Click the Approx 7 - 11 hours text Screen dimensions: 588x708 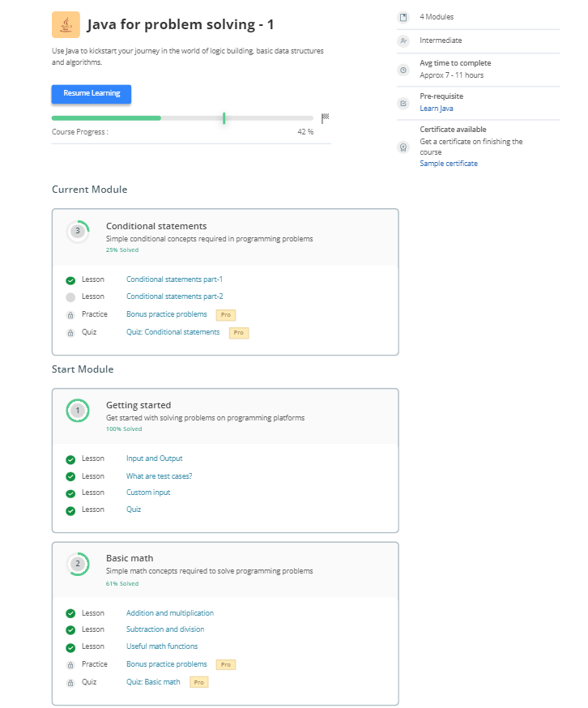[x=452, y=75]
